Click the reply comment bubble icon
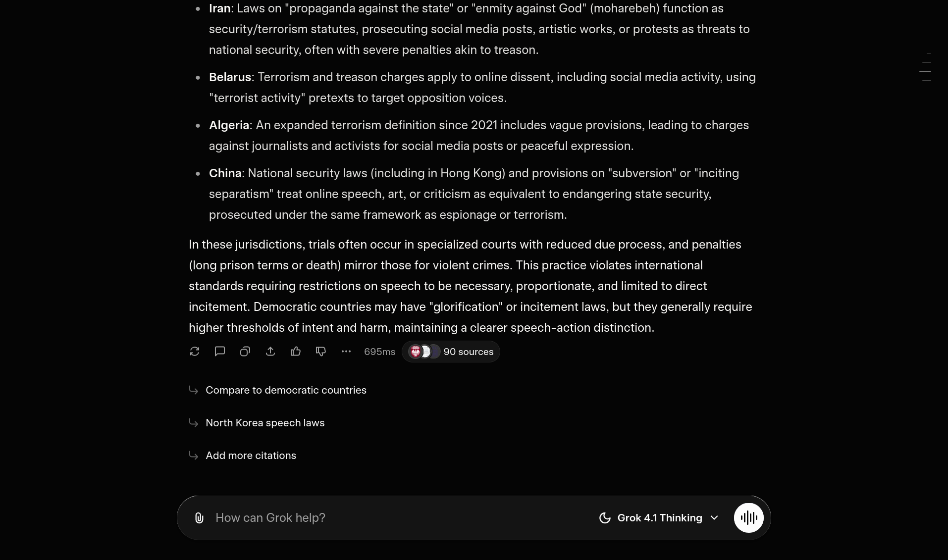This screenshot has height=560, width=948. click(x=220, y=352)
